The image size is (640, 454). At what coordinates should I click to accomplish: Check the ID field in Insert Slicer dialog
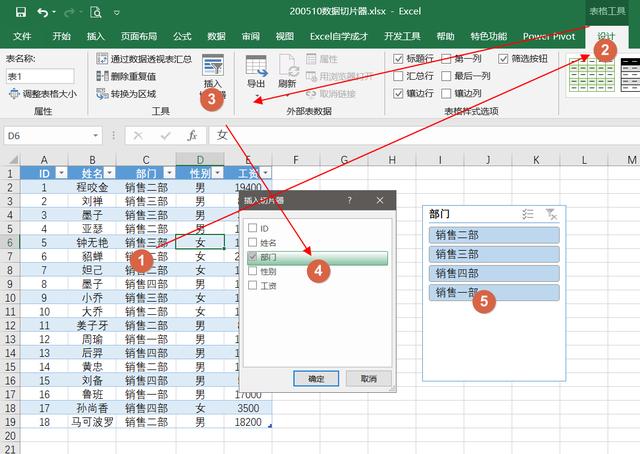pos(253,228)
